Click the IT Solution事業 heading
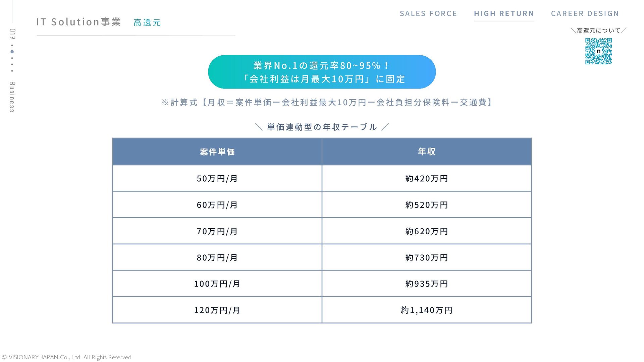 coord(79,22)
